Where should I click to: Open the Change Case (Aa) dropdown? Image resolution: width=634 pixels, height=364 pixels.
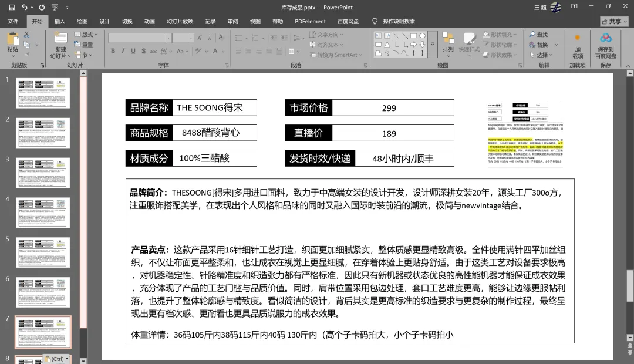[183, 51]
